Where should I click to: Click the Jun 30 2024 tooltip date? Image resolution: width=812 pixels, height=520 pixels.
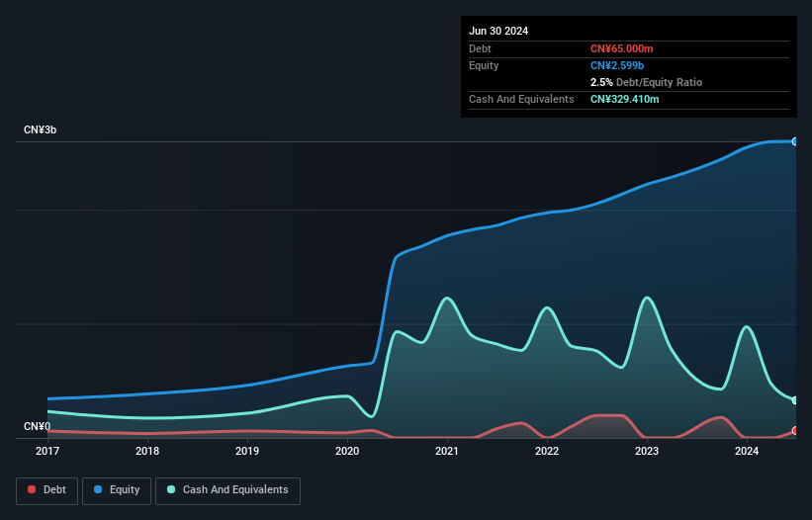(498, 31)
